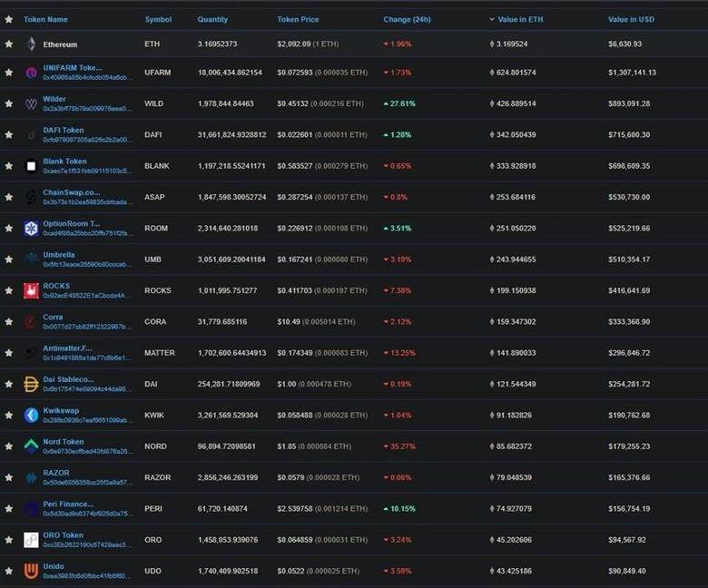Screen dimensions: 708x588
Task: Click the Peri 10.15% change value
Action: pyautogui.click(x=399, y=508)
